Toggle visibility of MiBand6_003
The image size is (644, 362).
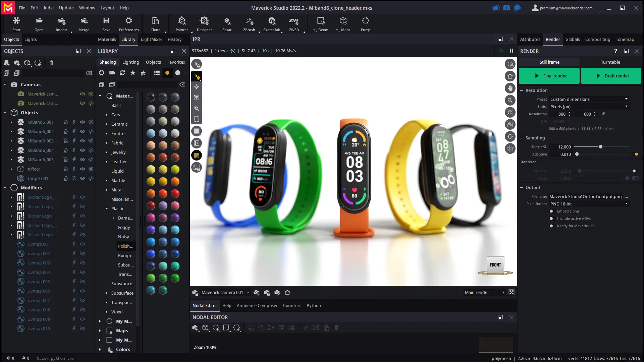82,141
